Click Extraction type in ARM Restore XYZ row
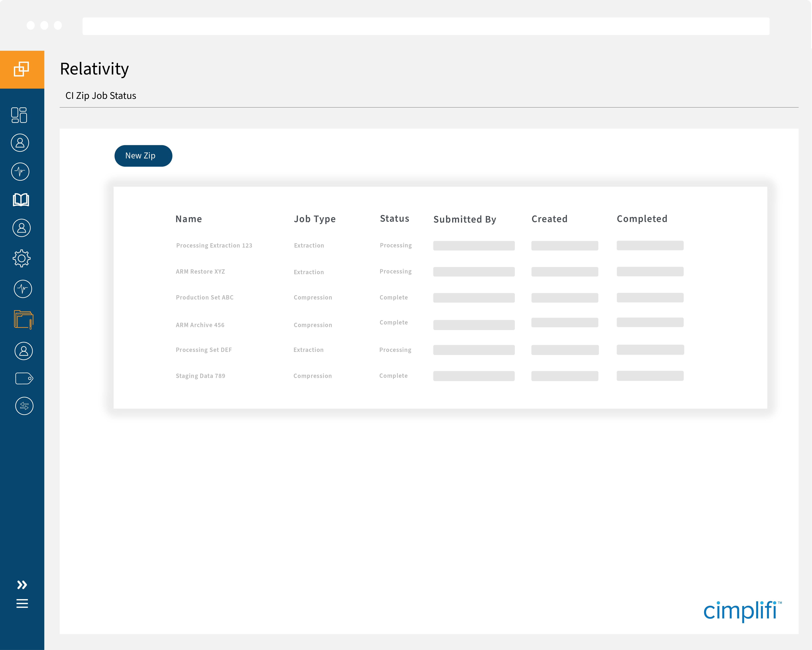The width and height of the screenshot is (812, 650). click(309, 272)
